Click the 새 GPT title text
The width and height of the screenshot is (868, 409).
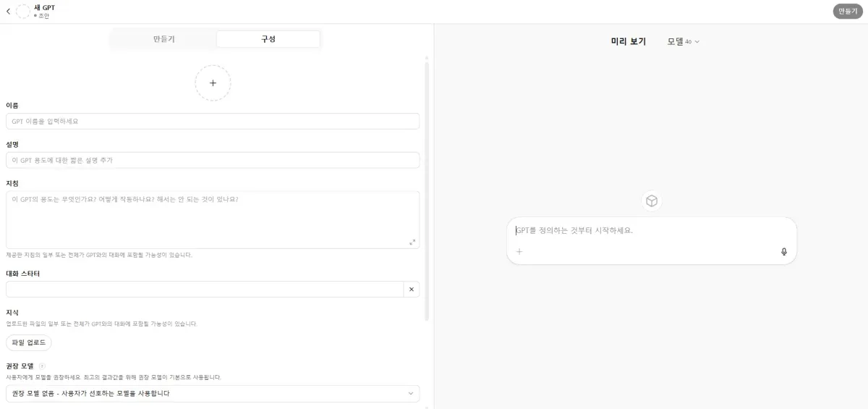44,8
